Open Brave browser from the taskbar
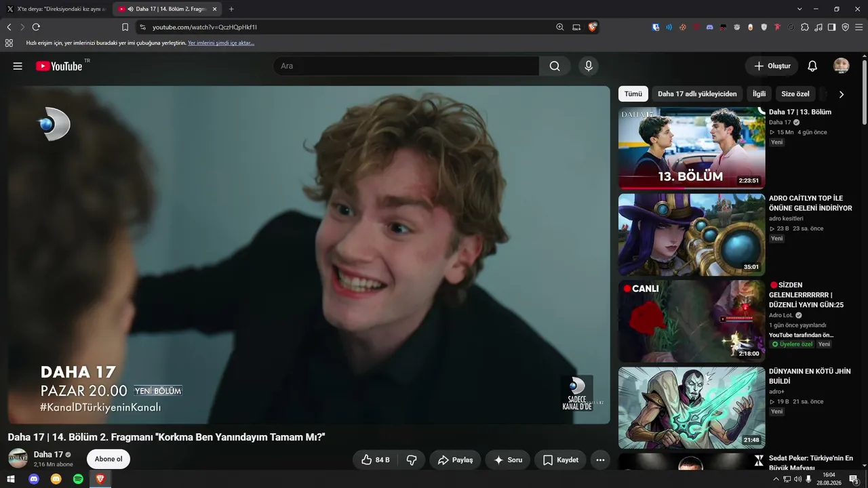Image resolution: width=868 pixels, height=488 pixels. coord(100,479)
